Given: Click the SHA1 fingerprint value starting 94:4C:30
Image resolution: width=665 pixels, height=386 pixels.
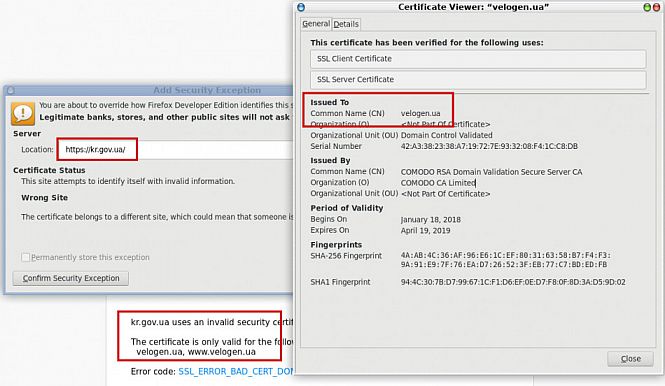Looking at the screenshot, I should point(513,282).
